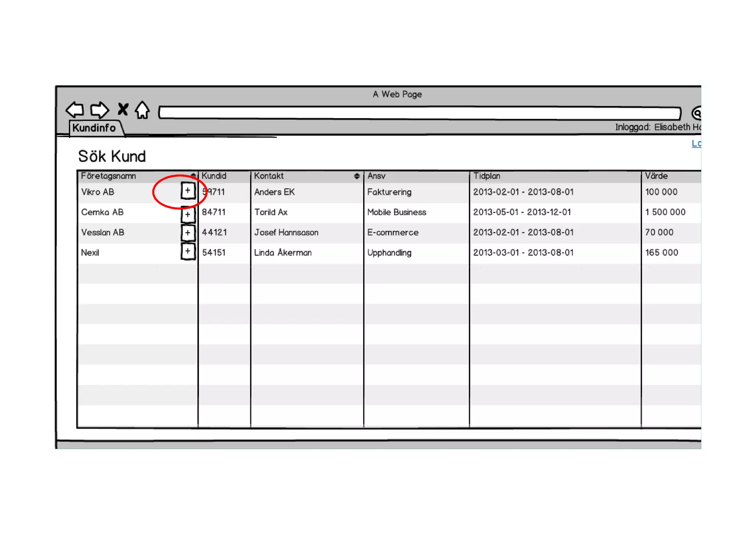The height and width of the screenshot is (534, 756).
Task: Expand the Nexil row plus button
Action: click(188, 252)
